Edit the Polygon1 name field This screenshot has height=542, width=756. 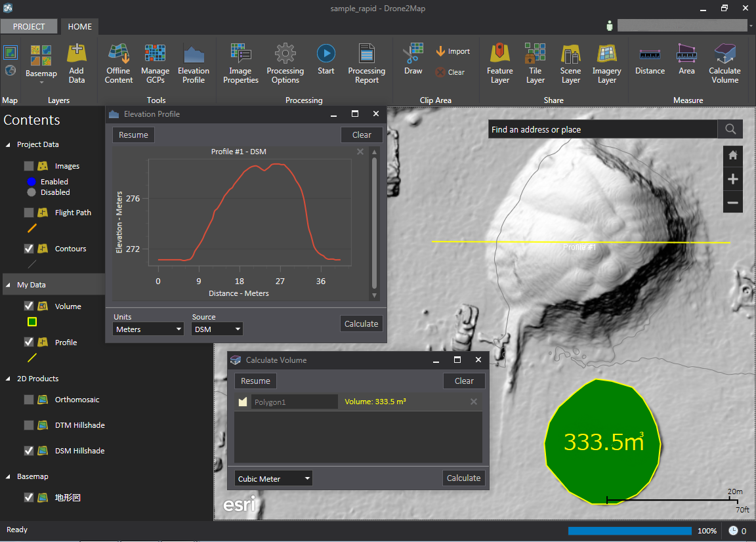[x=294, y=402]
